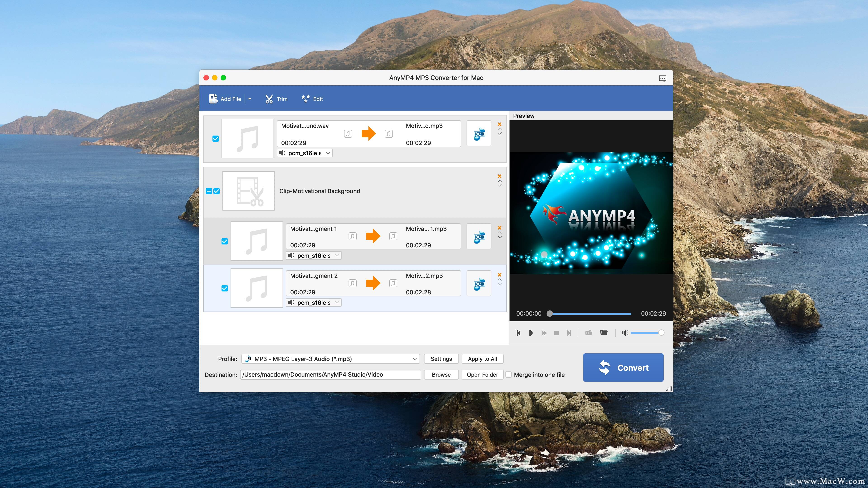Expand pcm_s16le audio track dropdown of Motivat...und.wav
868x488 pixels.
[305, 153]
